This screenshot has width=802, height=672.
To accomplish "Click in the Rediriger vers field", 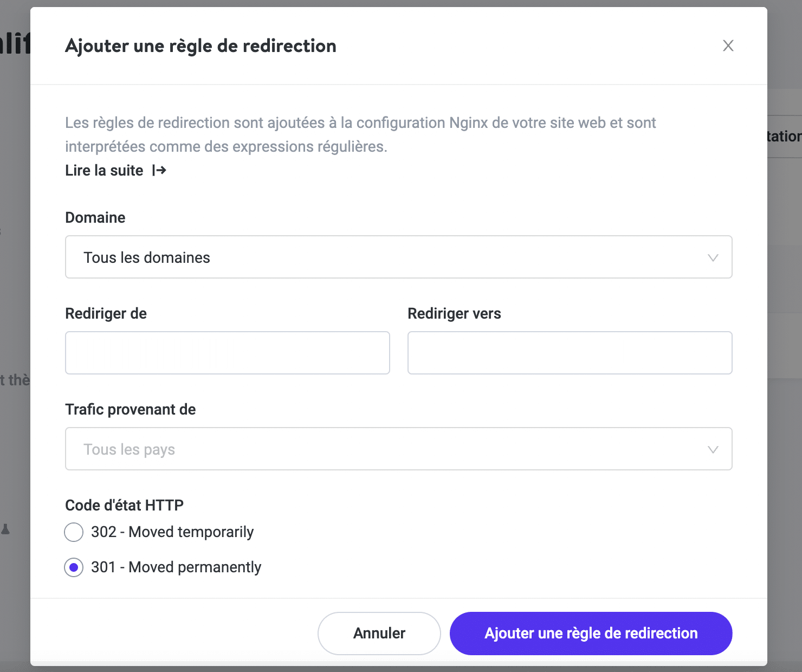I will [570, 352].
